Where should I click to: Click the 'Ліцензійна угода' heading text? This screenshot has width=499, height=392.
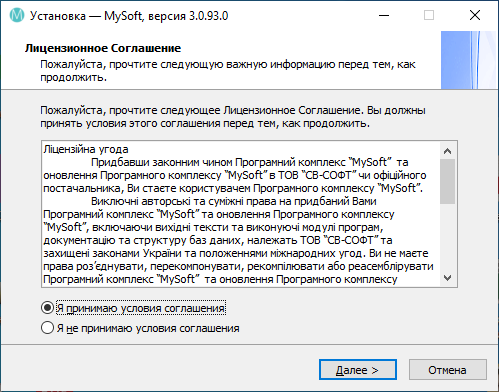[86, 149]
